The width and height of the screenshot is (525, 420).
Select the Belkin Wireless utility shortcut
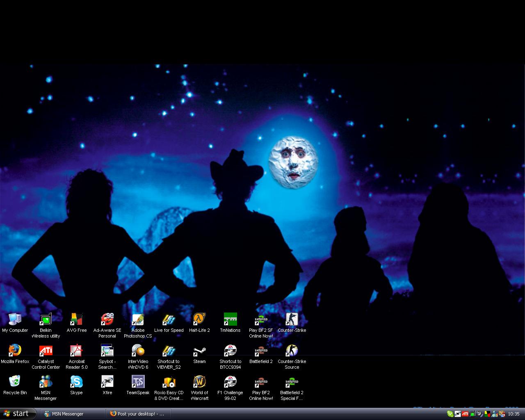46,325
